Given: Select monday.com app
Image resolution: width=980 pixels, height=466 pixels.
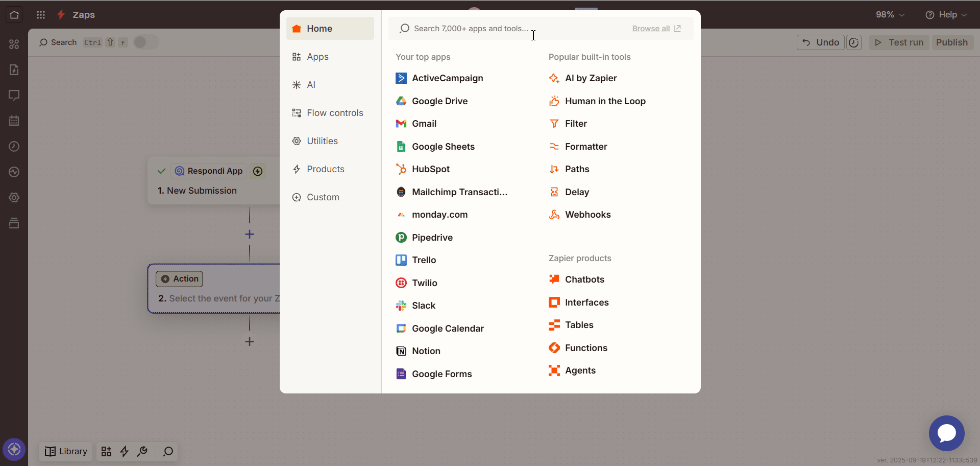Looking at the screenshot, I should click(432, 215).
